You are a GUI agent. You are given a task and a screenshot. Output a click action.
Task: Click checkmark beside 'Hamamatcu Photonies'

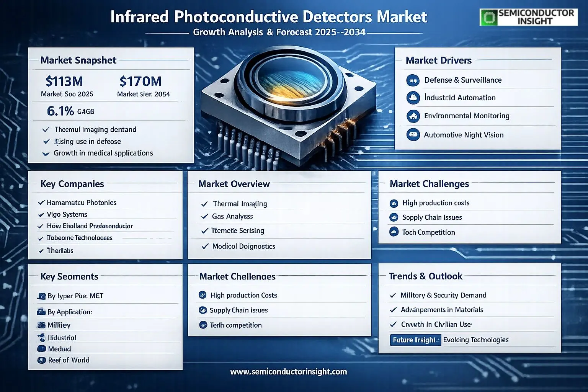coord(41,203)
